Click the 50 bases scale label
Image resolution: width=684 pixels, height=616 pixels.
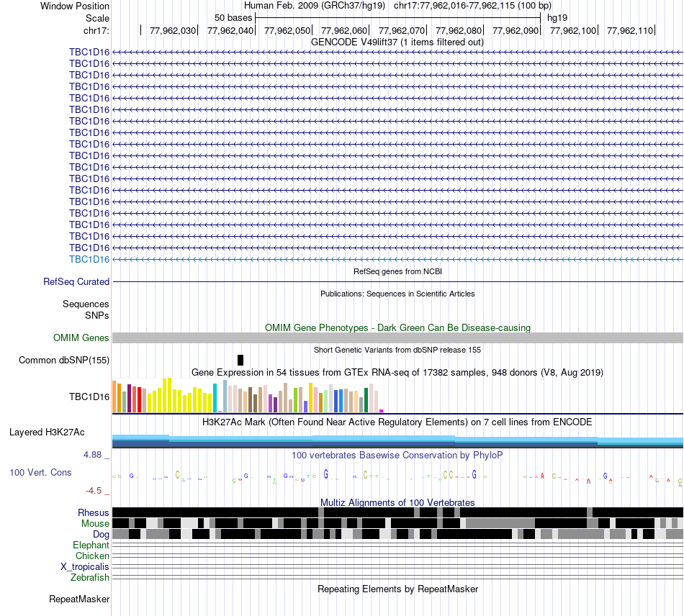pyautogui.click(x=233, y=18)
